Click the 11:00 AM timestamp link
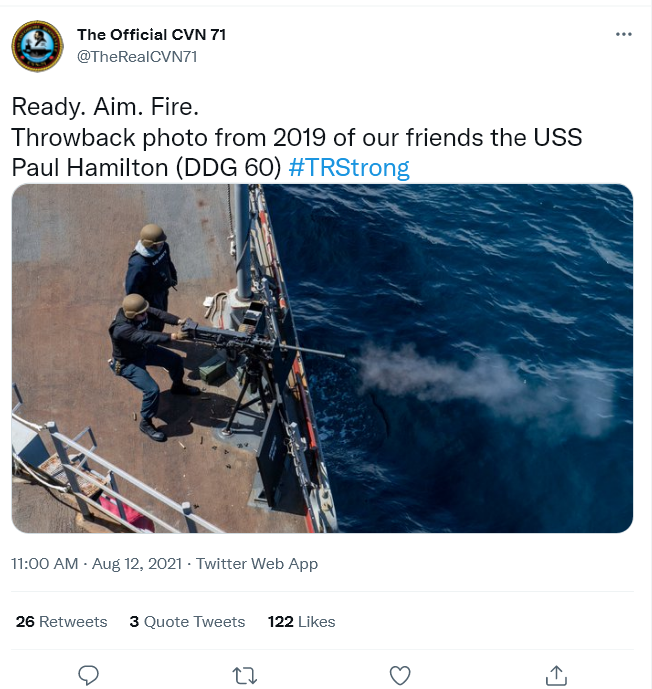The image size is (652, 689). point(45,563)
